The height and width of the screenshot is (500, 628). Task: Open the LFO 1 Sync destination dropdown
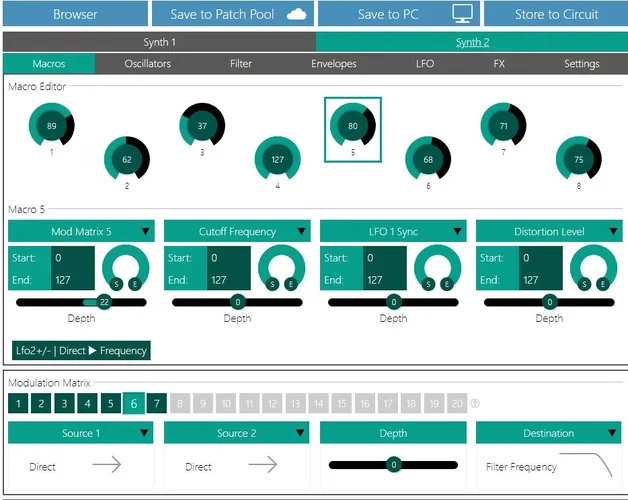pyautogui.click(x=393, y=231)
